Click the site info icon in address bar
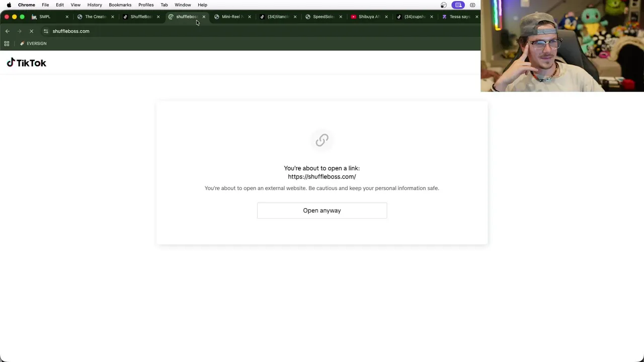644x362 pixels. [x=46, y=31]
